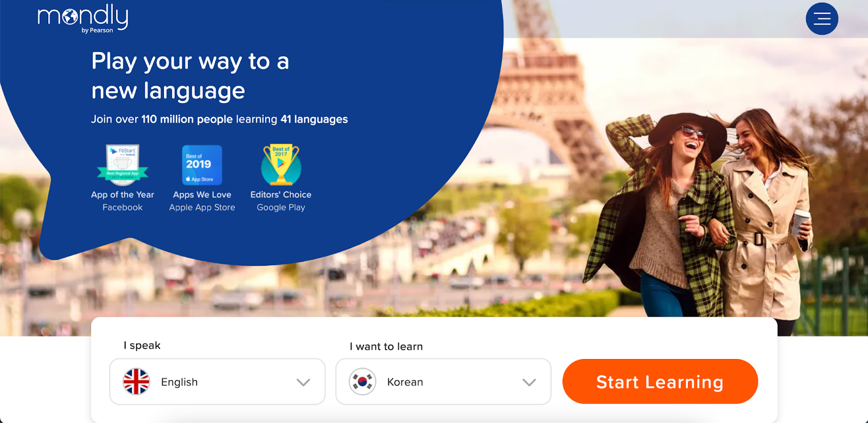Click the Mondly by Pearson logo
The image size is (868, 423).
83,18
